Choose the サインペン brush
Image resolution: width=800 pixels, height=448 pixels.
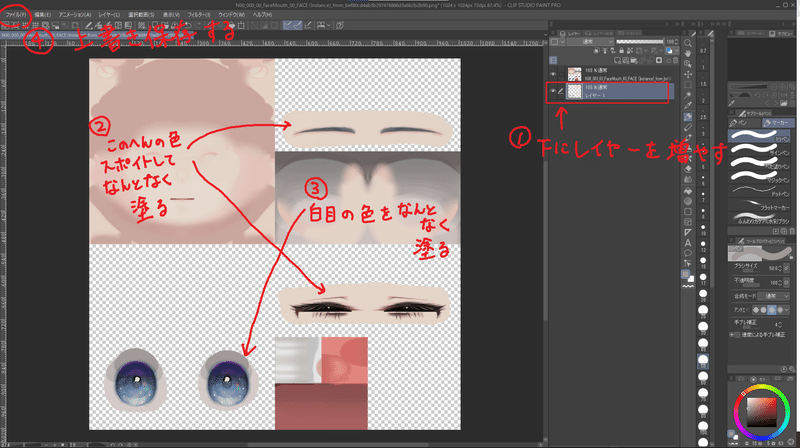[x=759, y=149]
